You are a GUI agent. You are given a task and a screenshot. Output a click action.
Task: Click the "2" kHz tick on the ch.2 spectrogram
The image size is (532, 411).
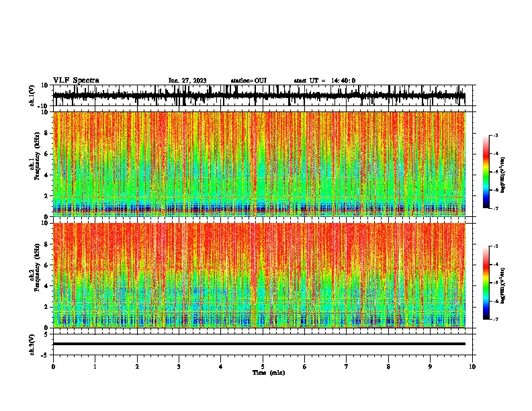[x=46, y=306]
